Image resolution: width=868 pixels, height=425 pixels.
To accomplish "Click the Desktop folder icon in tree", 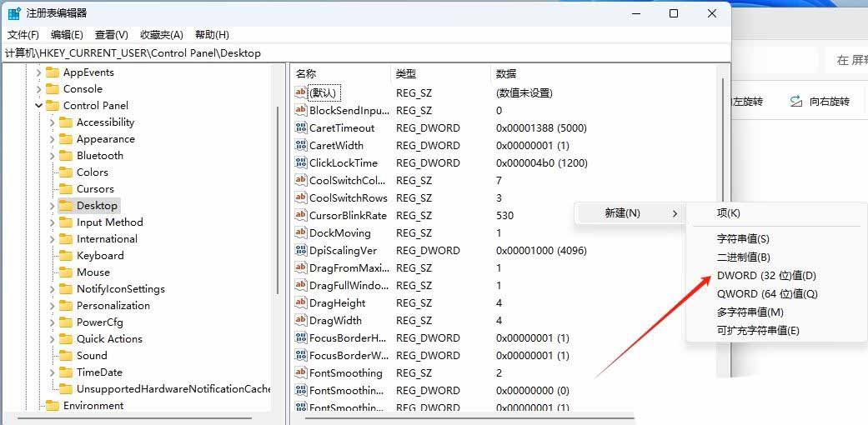I will point(66,206).
